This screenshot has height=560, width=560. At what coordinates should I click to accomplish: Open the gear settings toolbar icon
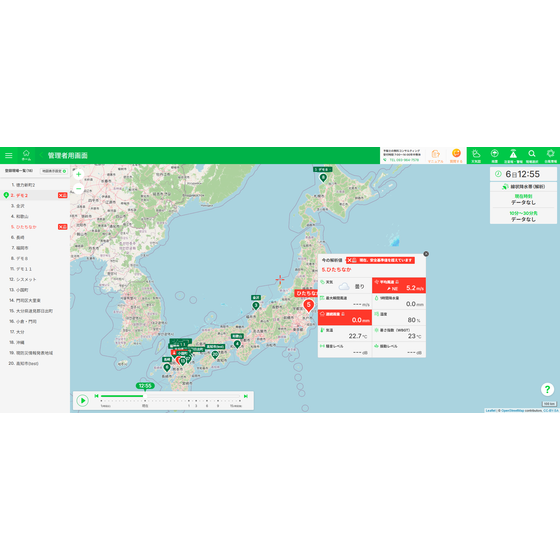click(x=550, y=156)
